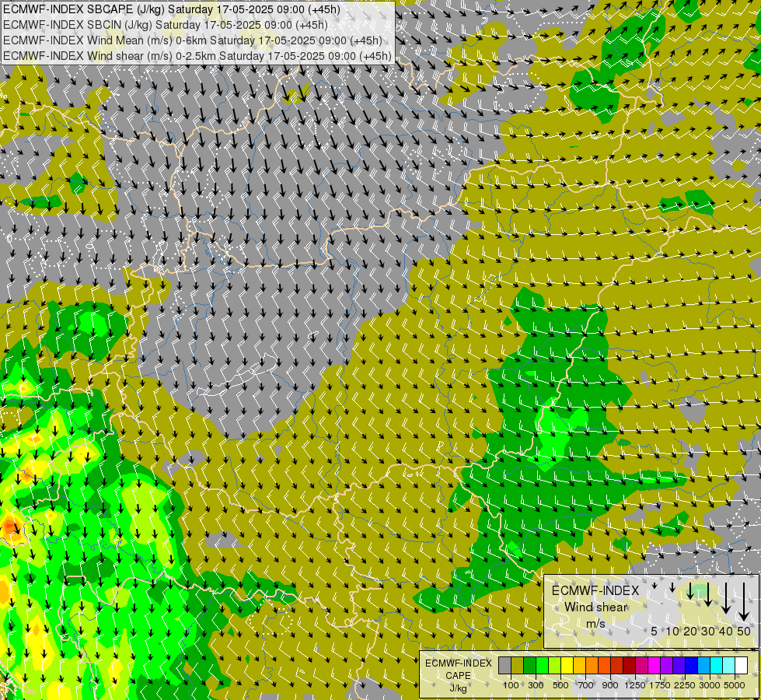Select the sky blue legend swatch
761x700 pixels.
703,666
